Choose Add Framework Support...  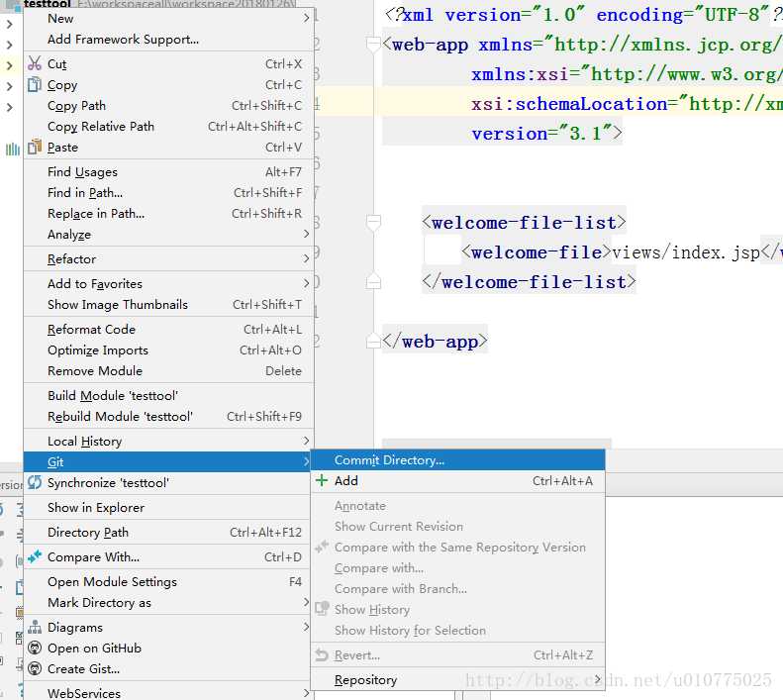[x=168, y=39]
